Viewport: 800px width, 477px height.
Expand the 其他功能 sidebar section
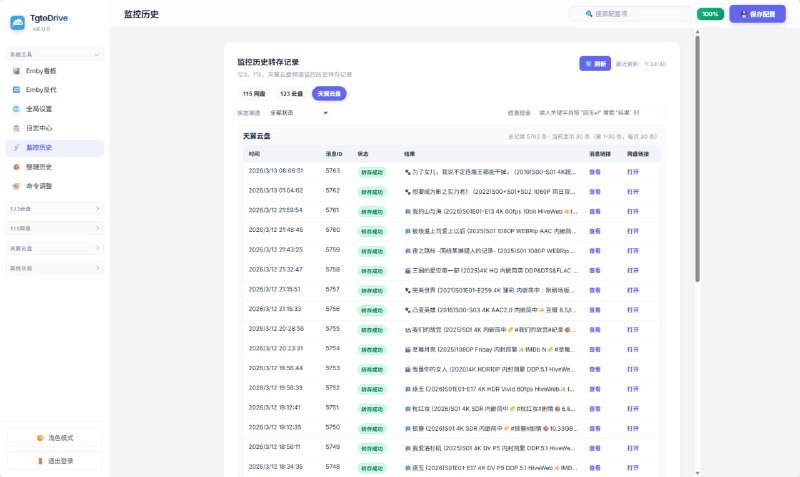pyautogui.click(x=55, y=268)
